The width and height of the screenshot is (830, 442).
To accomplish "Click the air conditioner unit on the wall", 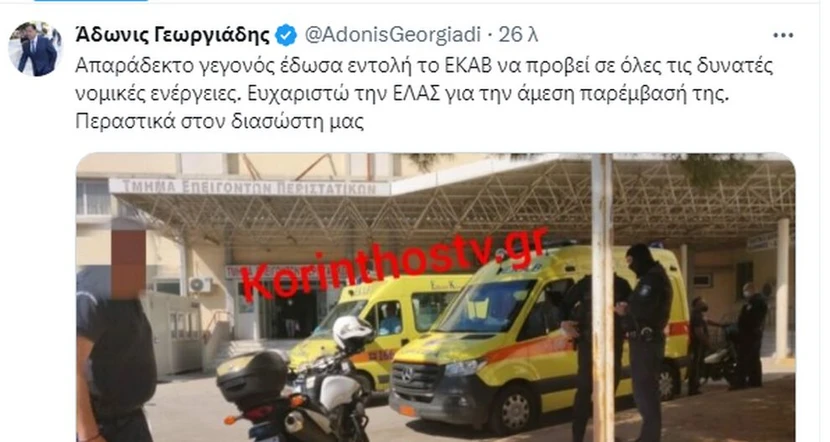I will 200,286.
